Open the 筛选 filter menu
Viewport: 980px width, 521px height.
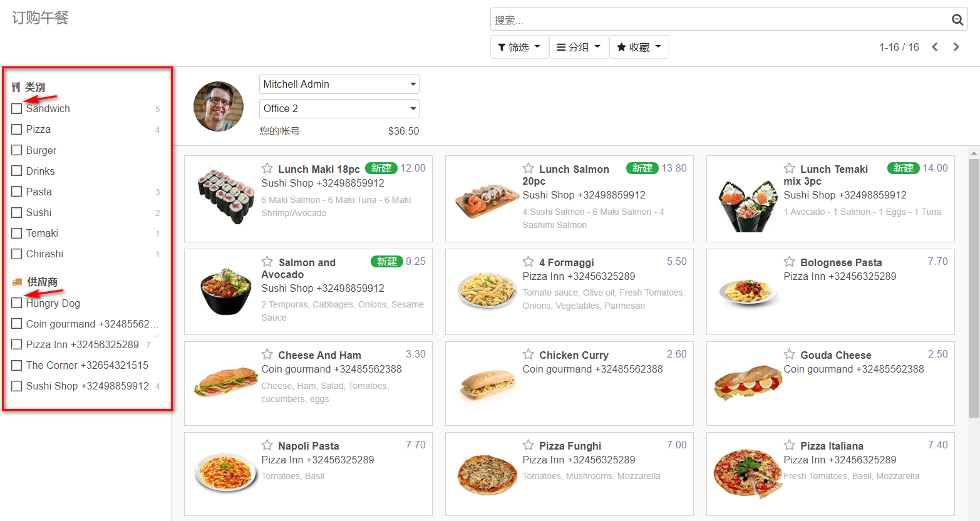[x=519, y=47]
